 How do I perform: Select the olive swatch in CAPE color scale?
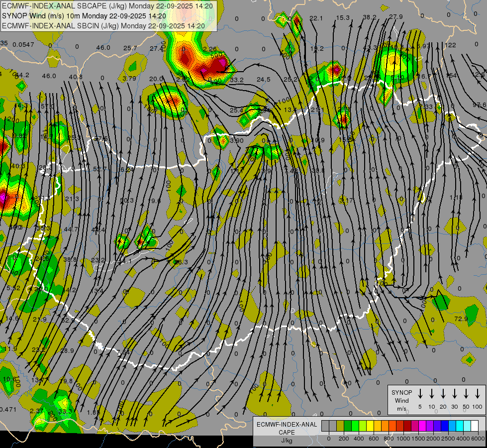pyautogui.click(x=340, y=426)
